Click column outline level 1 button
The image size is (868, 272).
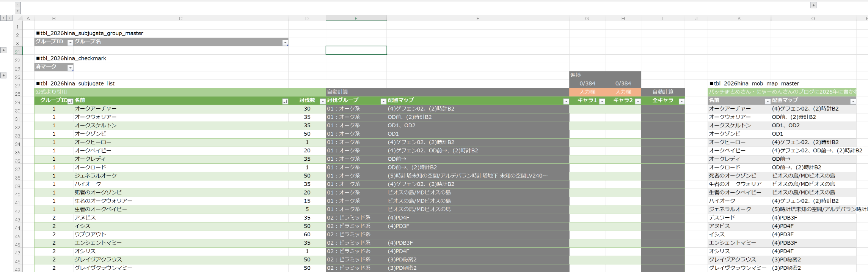18,5
